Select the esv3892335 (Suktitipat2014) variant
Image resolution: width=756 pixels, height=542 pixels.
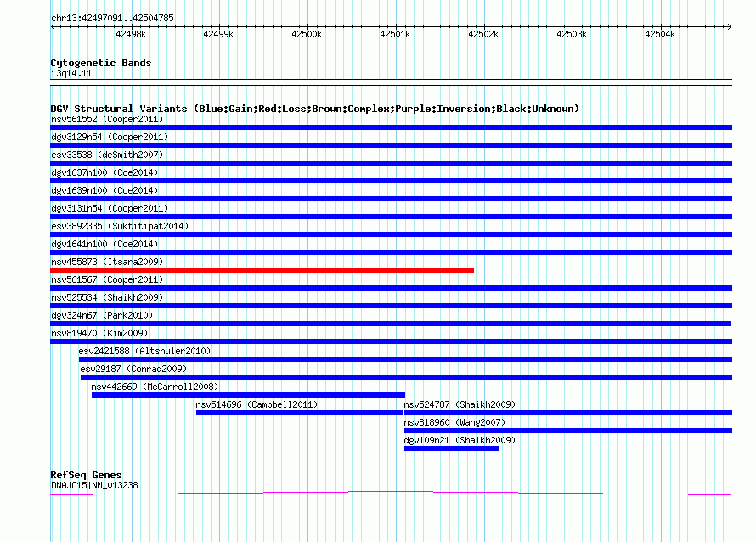point(120,226)
